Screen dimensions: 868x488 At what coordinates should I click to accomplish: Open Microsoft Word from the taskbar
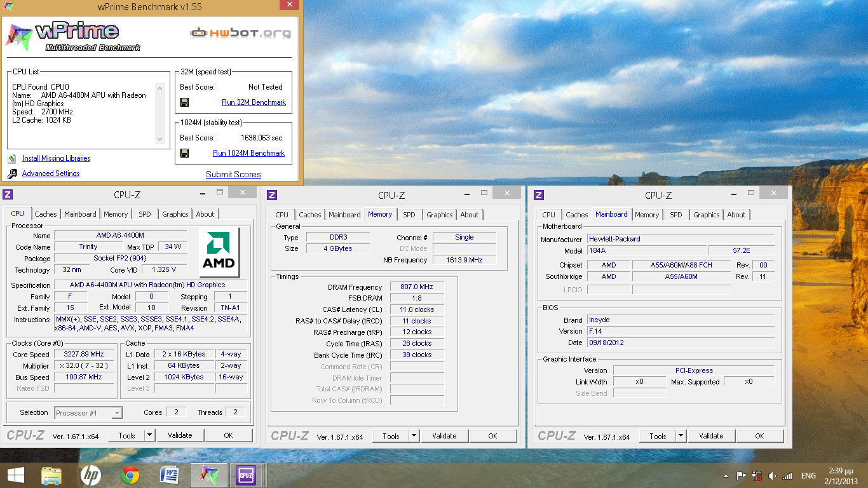click(170, 475)
